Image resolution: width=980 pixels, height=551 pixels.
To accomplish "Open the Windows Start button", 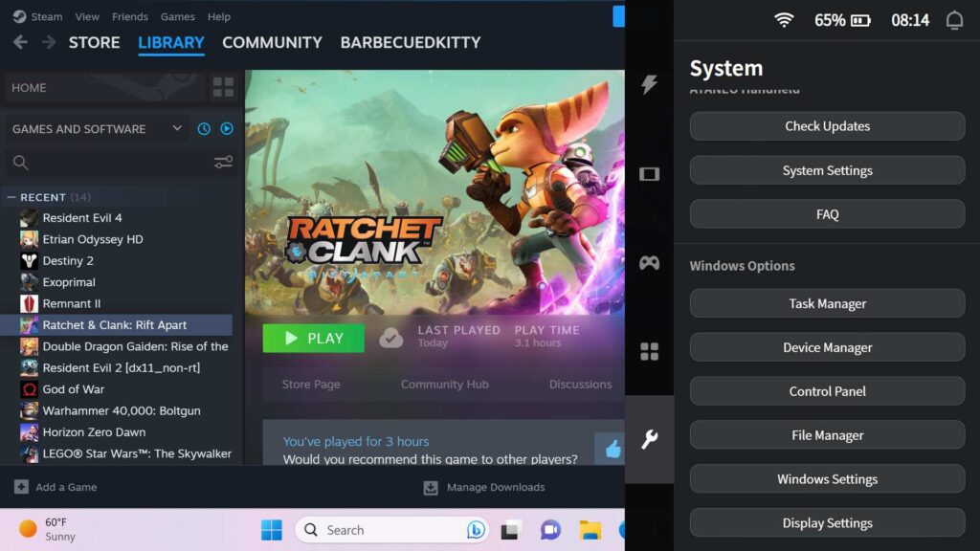I will (x=272, y=530).
